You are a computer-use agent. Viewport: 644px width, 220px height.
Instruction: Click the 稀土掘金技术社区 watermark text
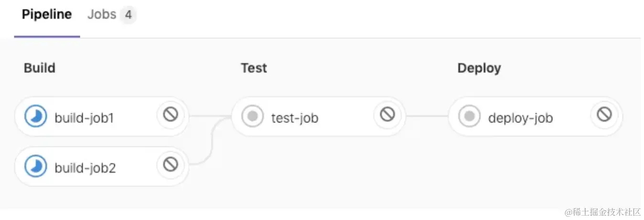coord(602,212)
